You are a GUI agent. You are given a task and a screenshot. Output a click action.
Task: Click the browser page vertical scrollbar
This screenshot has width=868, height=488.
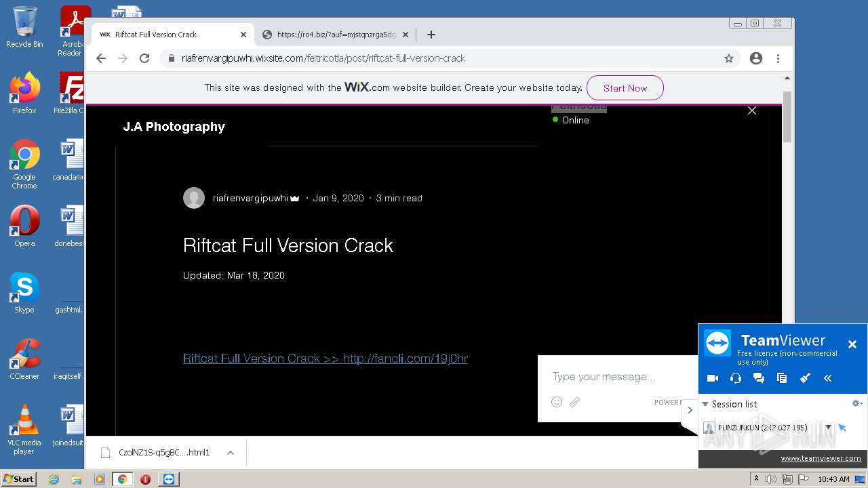[787, 115]
